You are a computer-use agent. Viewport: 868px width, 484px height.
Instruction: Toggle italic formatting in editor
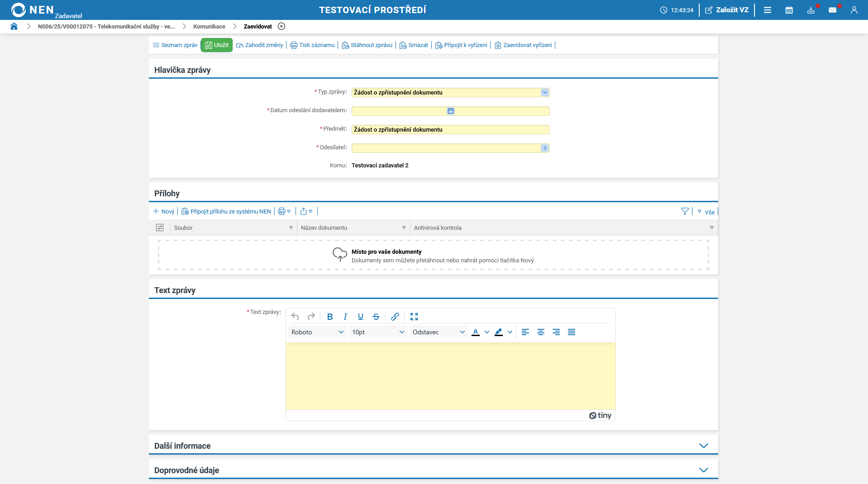[345, 317]
